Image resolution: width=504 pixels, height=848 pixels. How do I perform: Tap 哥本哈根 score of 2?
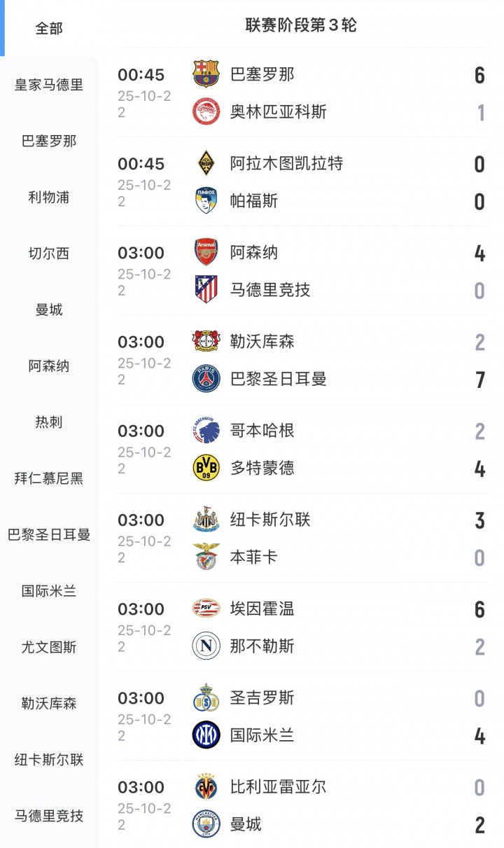479,431
